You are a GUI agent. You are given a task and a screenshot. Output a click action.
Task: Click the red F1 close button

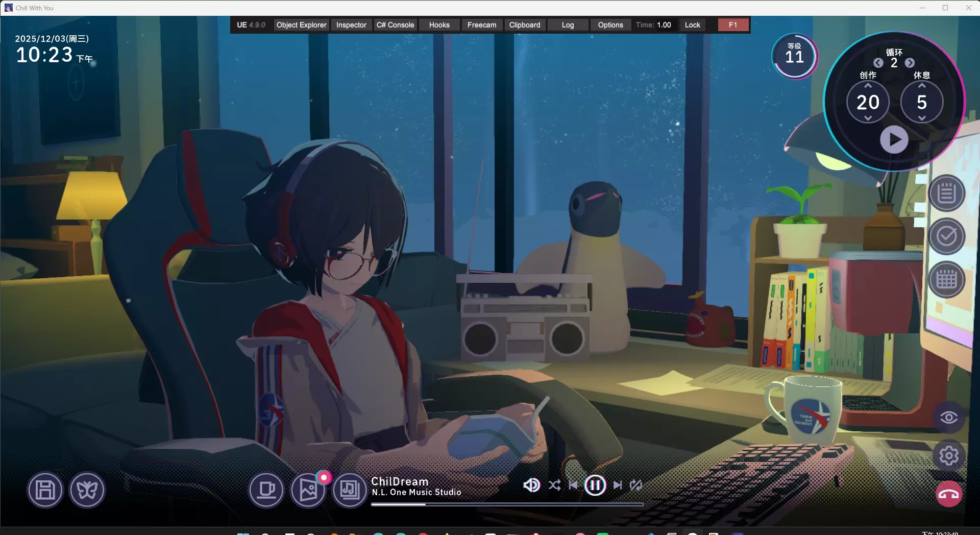click(733, 25)
